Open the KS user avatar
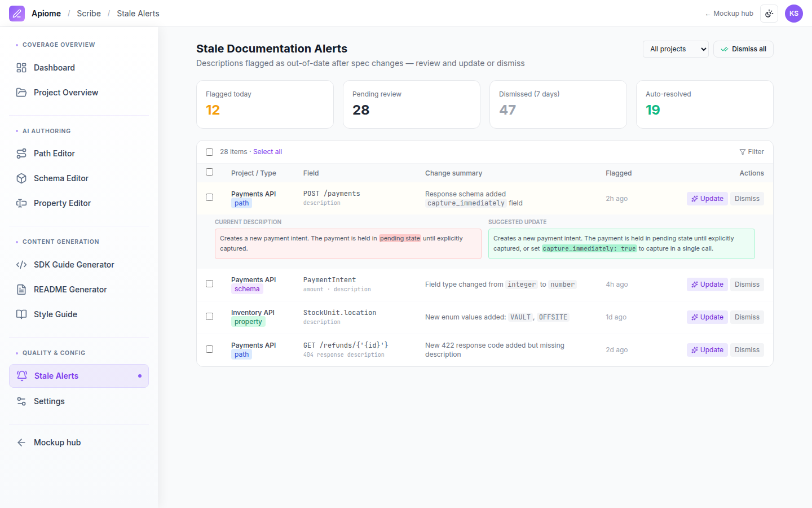This screenshot has width=812, height=508. pyautogui.click(x=794, y=14)
